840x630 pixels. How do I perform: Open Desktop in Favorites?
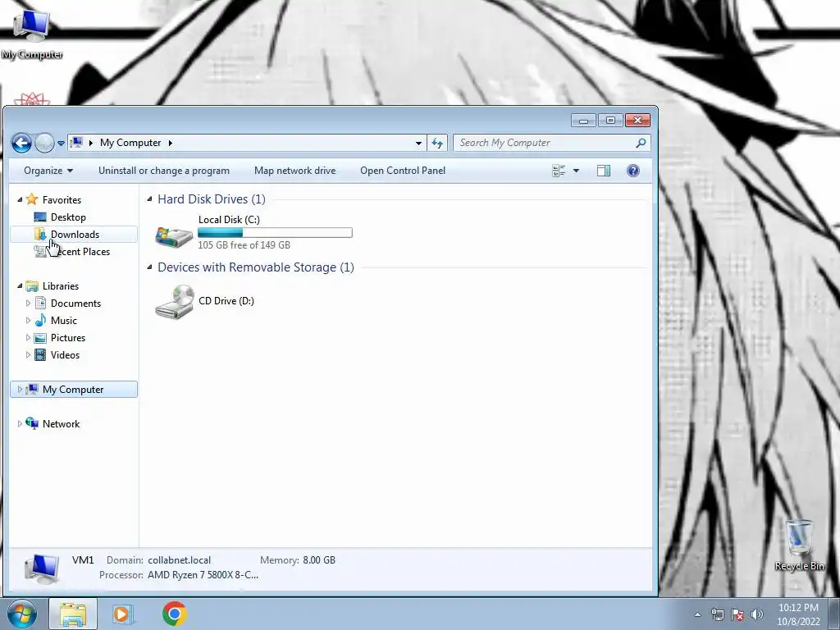68,217
